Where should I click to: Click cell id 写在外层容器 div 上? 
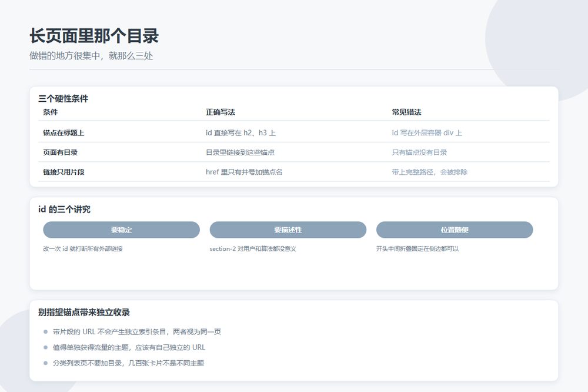[427, 132]
